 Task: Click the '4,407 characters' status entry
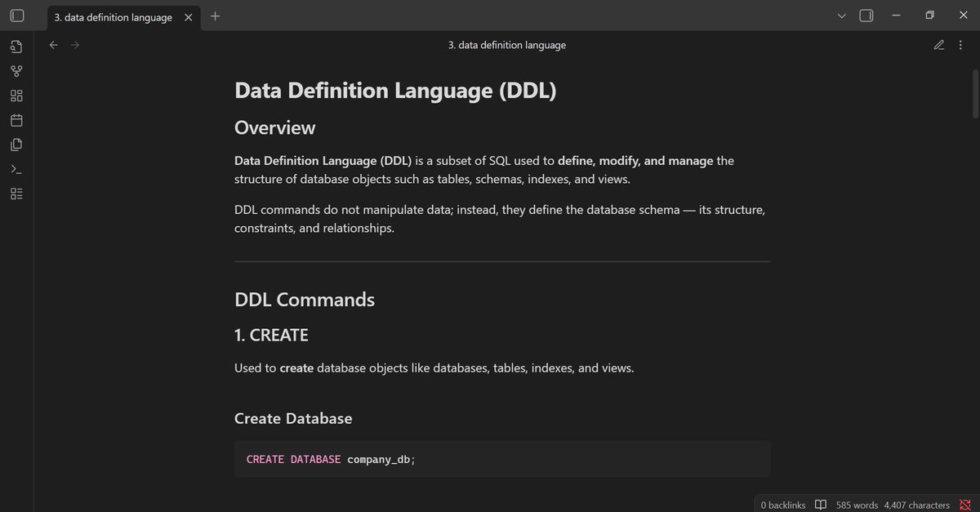point(916,505)
